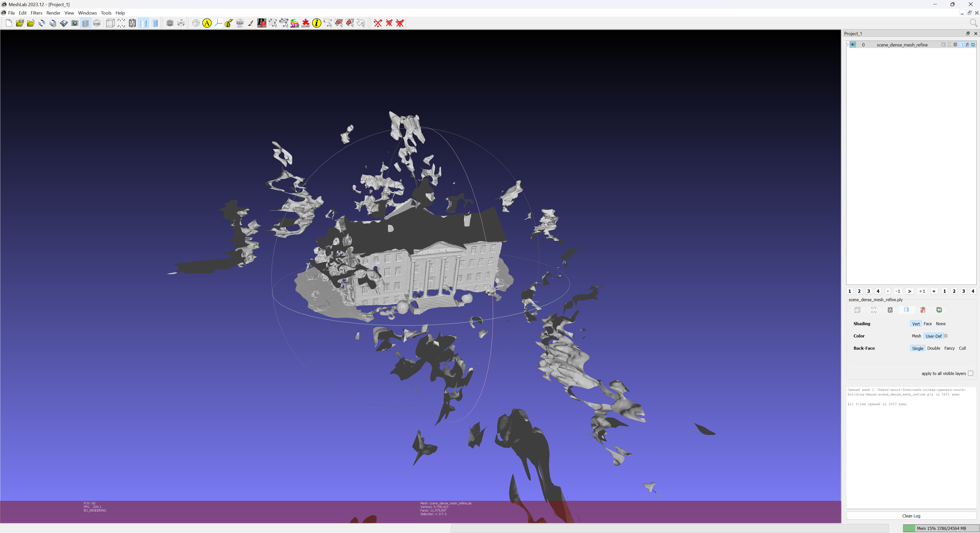
Task: Select the scene_dense_mesh_refine layer name
Action: click(902, 45)
